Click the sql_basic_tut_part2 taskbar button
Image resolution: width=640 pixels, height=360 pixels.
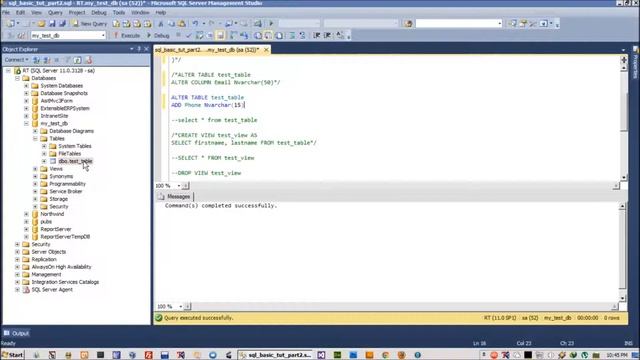tap(276, 355)
